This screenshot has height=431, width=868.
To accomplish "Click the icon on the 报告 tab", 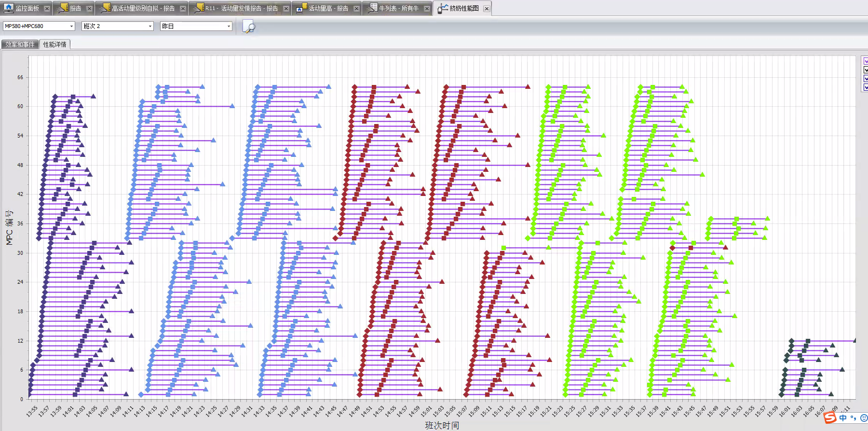I will coord(63,8).
